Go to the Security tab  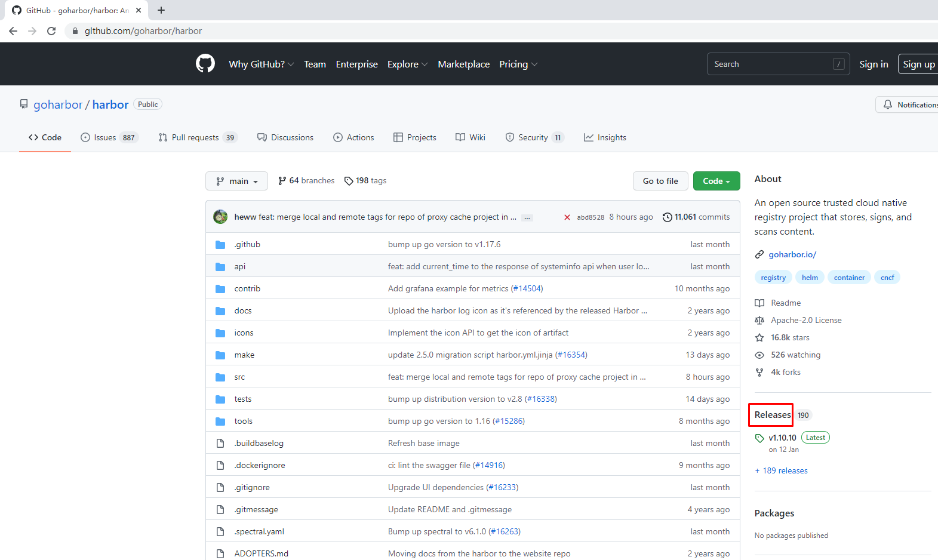533,137
